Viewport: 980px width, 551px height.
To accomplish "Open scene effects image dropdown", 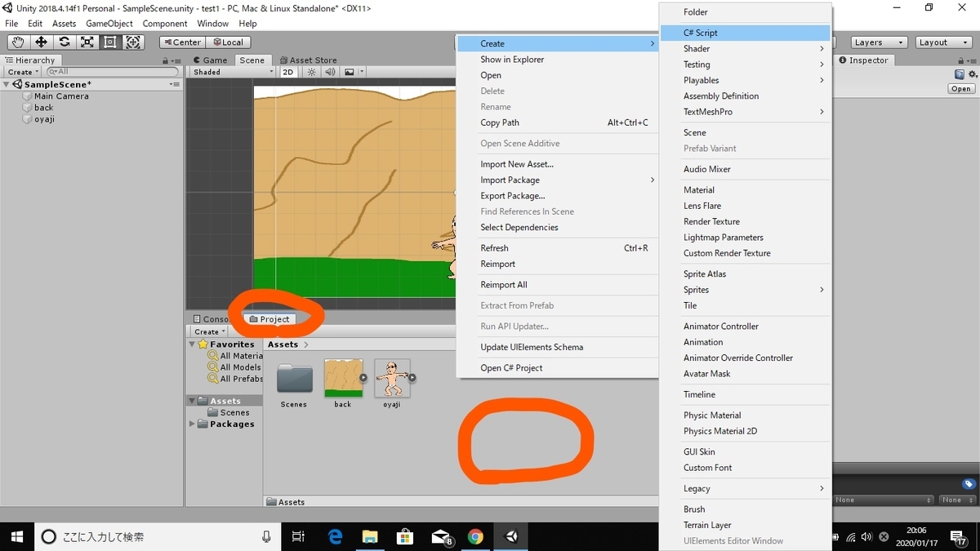I will pos(353,72).
